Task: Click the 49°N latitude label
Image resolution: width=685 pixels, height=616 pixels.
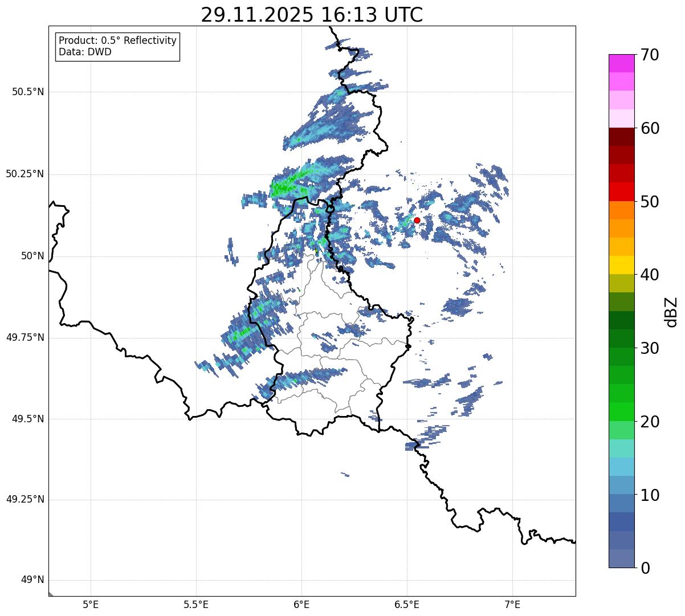Action: [x=32, y=580]
